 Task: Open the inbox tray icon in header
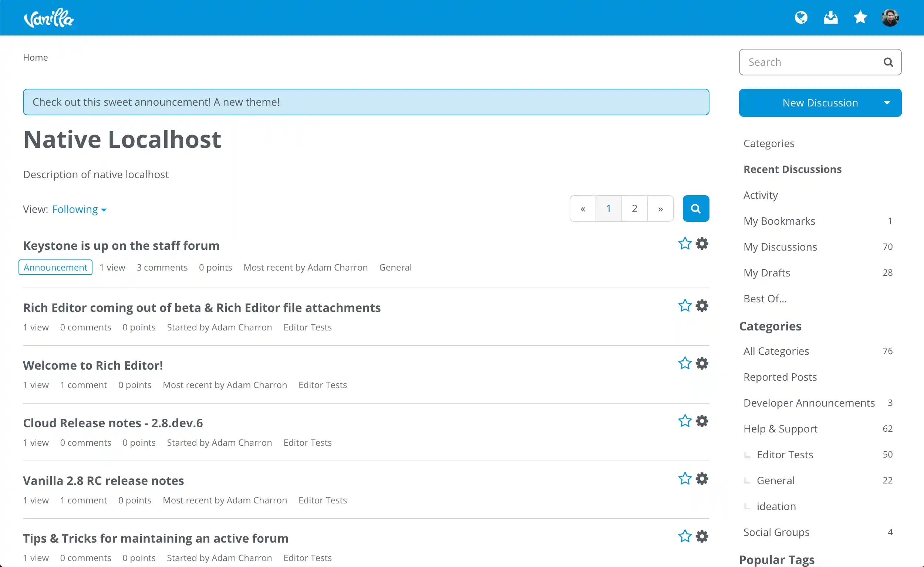pos(830,18)
